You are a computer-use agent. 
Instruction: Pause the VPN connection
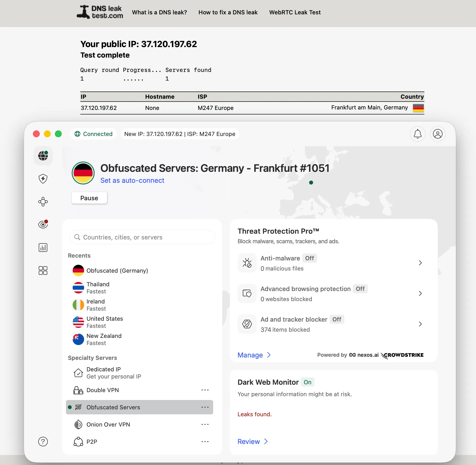(89, 198)
